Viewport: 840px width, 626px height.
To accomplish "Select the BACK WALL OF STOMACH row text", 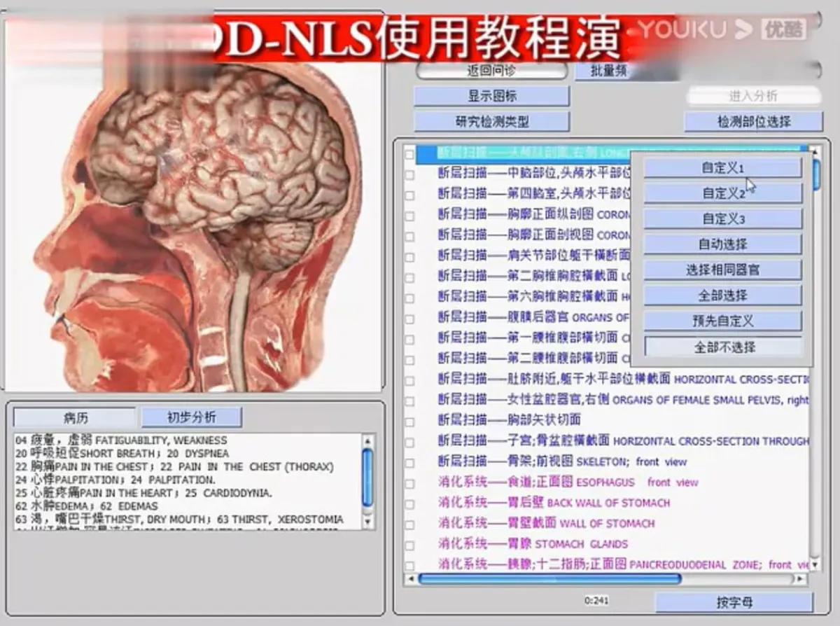I will point(554,502).
